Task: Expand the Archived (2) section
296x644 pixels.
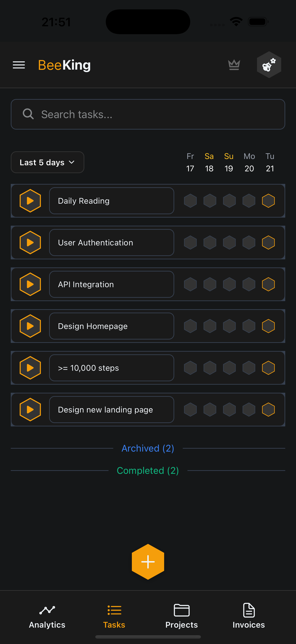Action: click(x=148, y=448)
